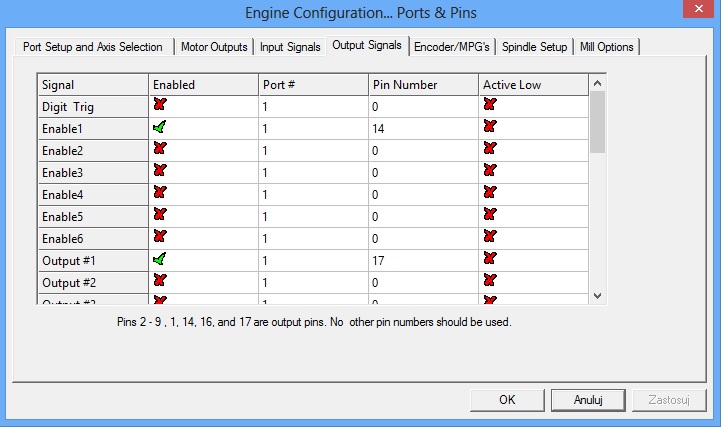Toggle the Enable1 green check mark
The image size is (724, 430).
point(160,127)
